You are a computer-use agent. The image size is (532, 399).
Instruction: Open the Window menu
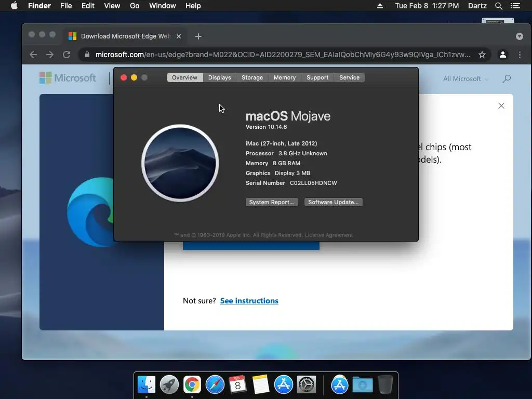pyautogui.click(x=163, y=6)
